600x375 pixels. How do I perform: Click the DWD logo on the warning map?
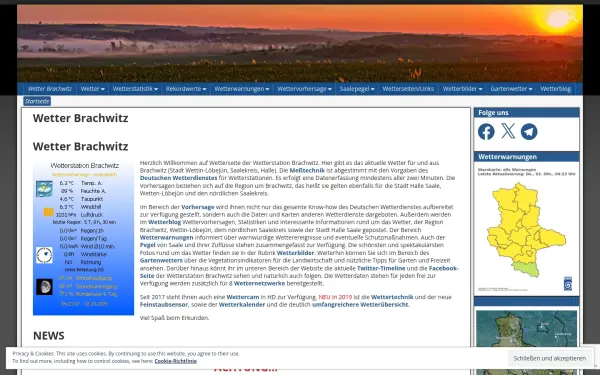tap(568, 284)
